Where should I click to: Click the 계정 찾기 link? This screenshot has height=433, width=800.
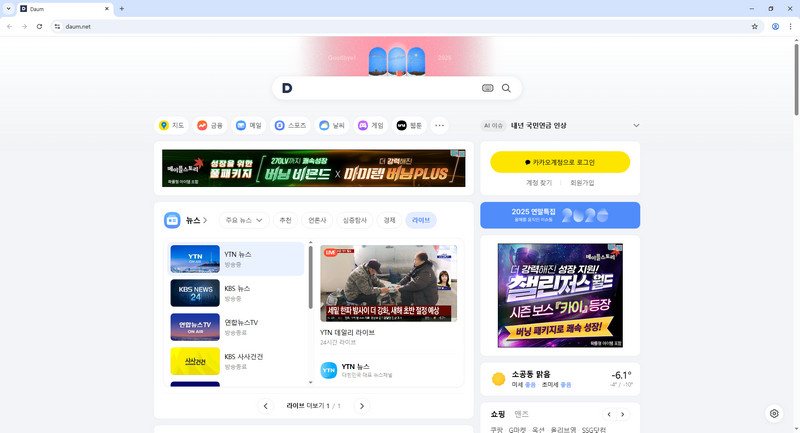coord(539,183)
